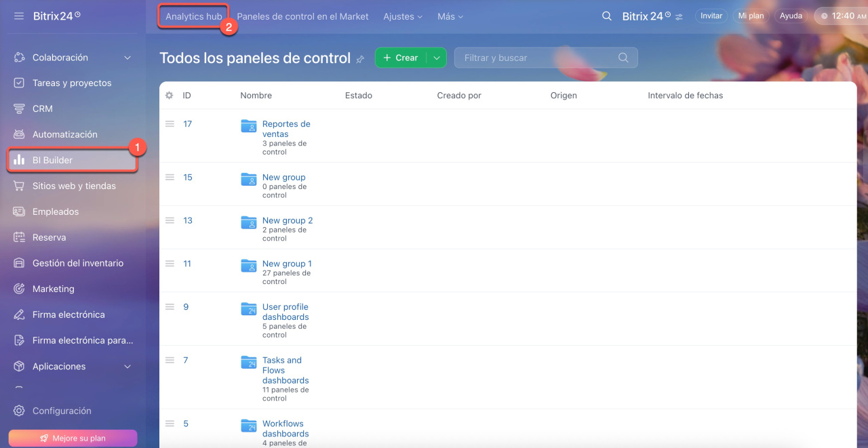The width and height of the screenshot is (868, 448).
Task: Expand the Colaboración sidebar section
Action: [127, 58]
